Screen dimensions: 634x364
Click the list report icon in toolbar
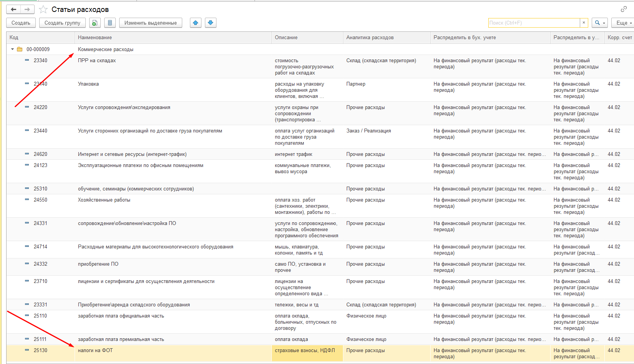click(110, 23)
